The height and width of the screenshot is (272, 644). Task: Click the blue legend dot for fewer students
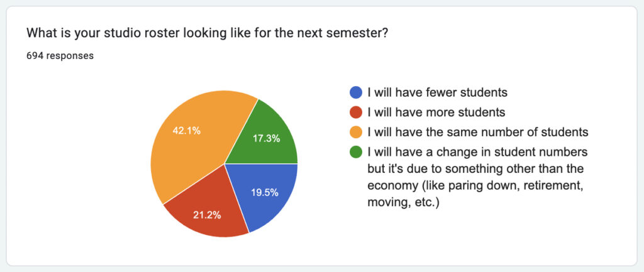coord(356,93)
